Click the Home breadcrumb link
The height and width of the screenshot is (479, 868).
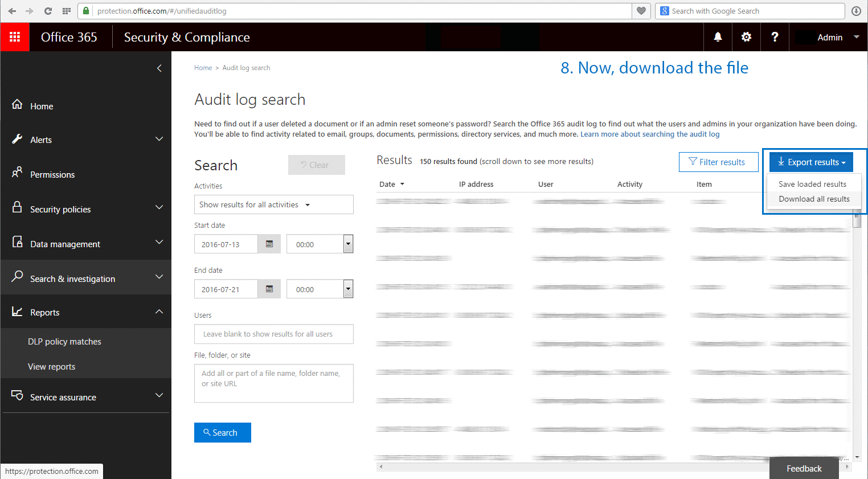click(203, 68)
